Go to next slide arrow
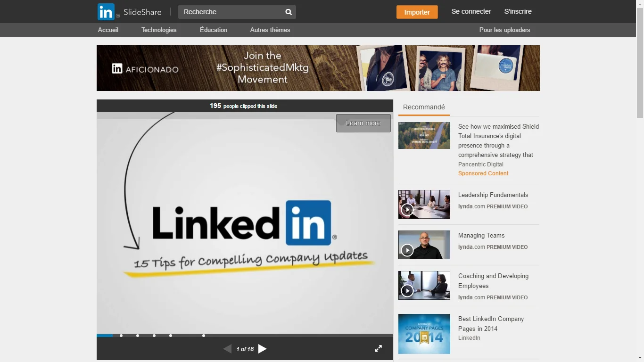The height and width of the screenshot is (362, 644). (263, 349)
